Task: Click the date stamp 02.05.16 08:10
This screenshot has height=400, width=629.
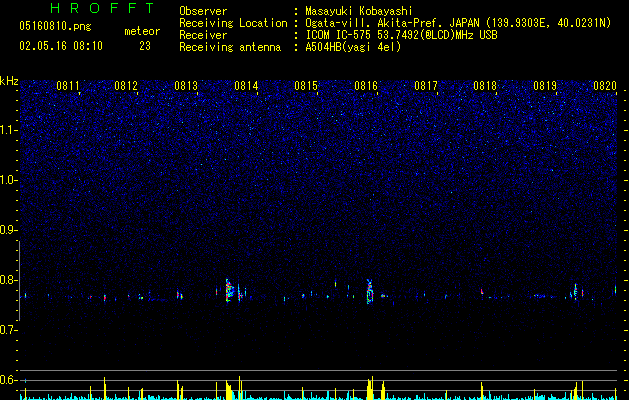Action: pos(61,46)
